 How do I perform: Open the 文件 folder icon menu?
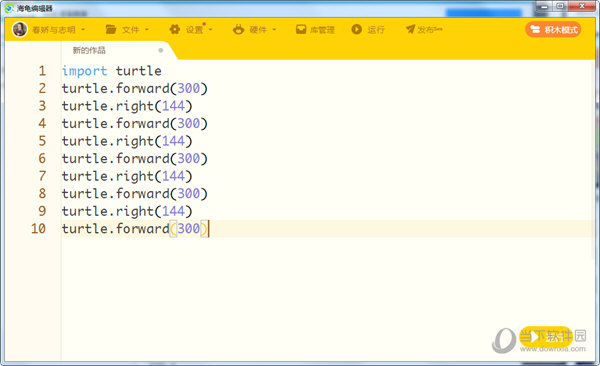(x=111, y=29)
